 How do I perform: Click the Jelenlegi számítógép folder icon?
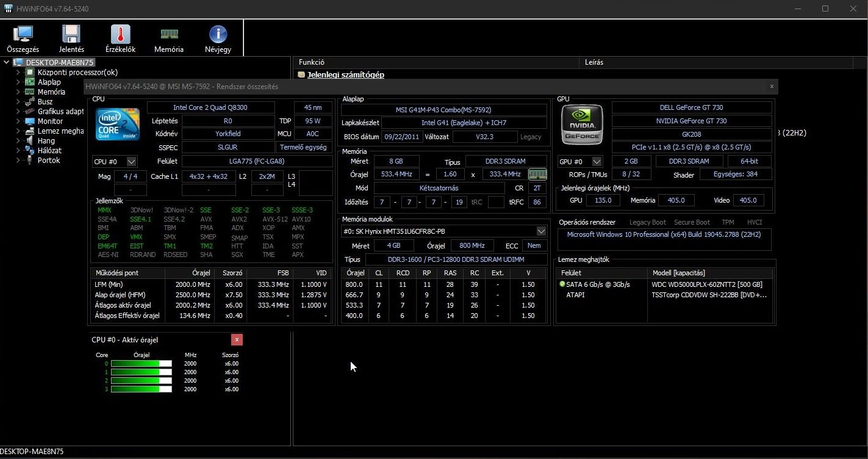click(301, 74)
